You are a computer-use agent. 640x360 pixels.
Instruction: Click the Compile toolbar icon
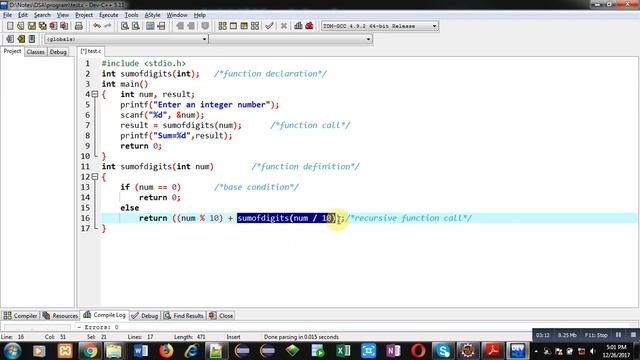point(222,26)
